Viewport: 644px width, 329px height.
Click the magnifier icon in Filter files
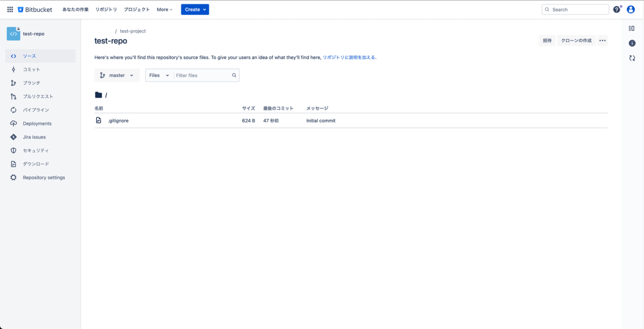coord(234,75)
